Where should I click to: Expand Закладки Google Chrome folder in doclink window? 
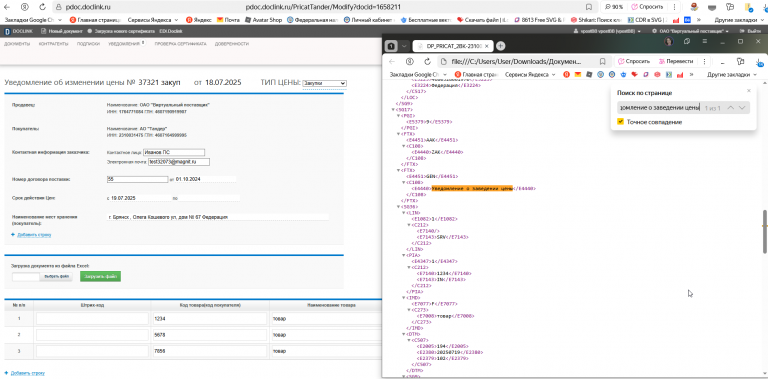pyautogui.click(x=32, y=20)
